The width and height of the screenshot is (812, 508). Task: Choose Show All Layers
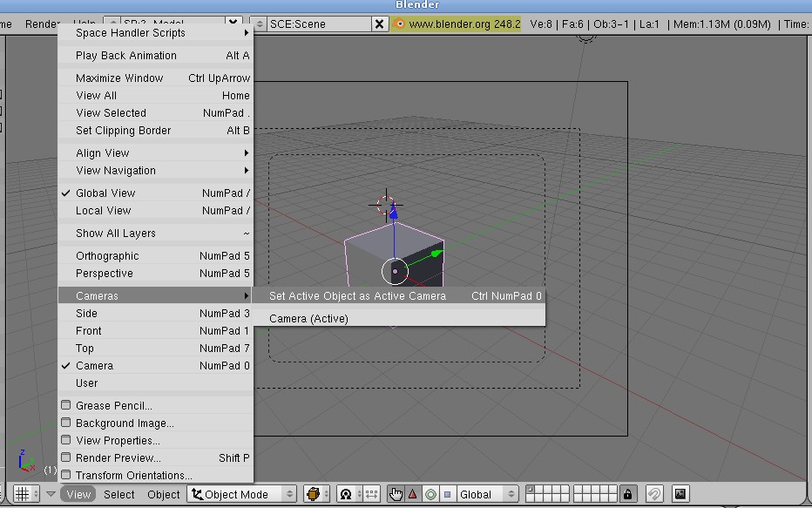[155, 234]
